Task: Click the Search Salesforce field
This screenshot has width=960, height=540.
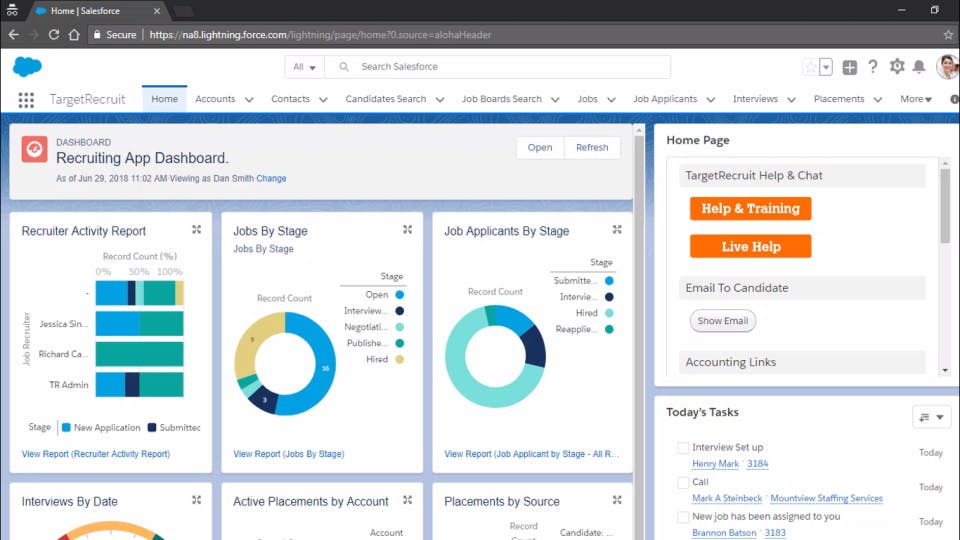Action: (x=497, y=67)
